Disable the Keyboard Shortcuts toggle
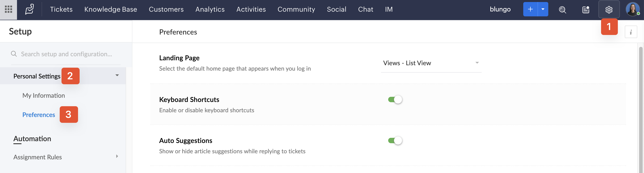 pyautogui.click(x=395, y=100)
